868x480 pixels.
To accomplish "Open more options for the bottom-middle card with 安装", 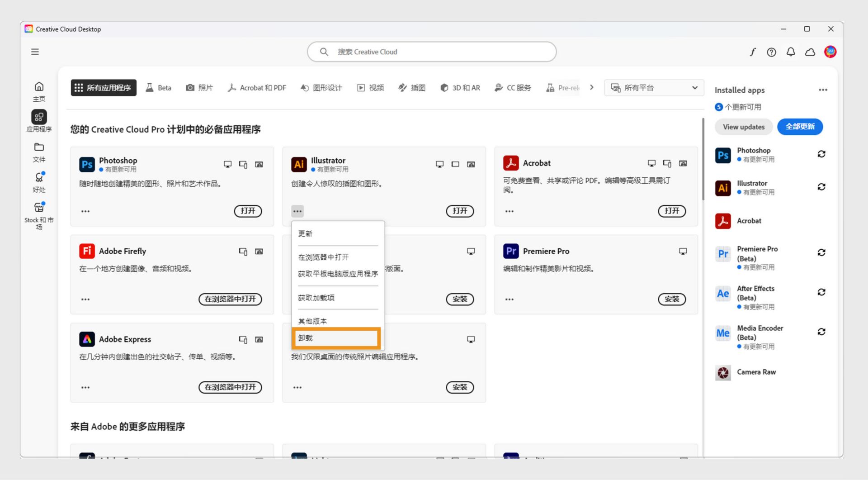I will click(x=297, y=388).
